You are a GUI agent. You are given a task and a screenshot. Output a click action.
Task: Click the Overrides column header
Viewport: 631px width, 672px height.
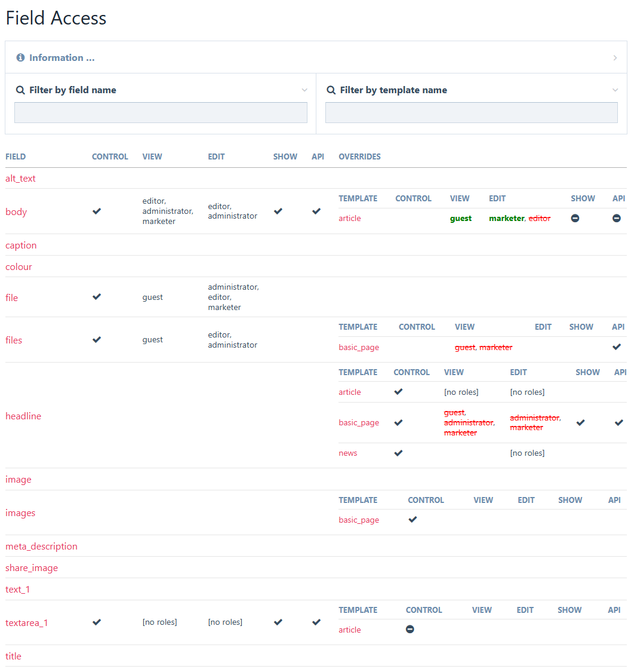[x=359, y=157]
